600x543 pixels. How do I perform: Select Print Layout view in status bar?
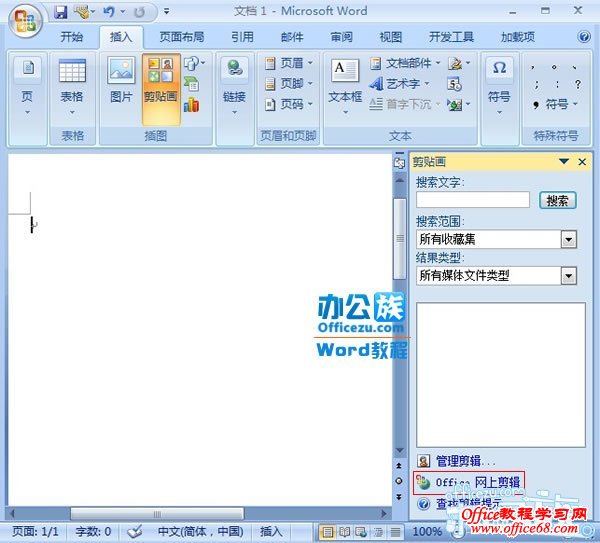(x=327, y=532)
